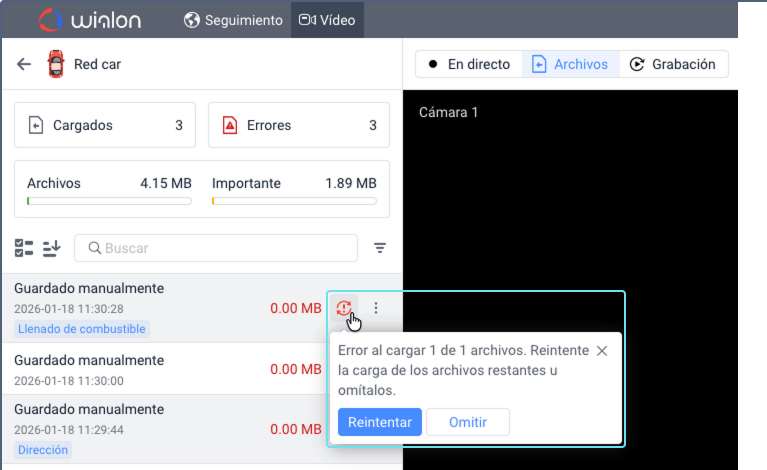This screenshot has width=767, height=470.
Task: Open the filter icon beside search
Action: (380, 248)
